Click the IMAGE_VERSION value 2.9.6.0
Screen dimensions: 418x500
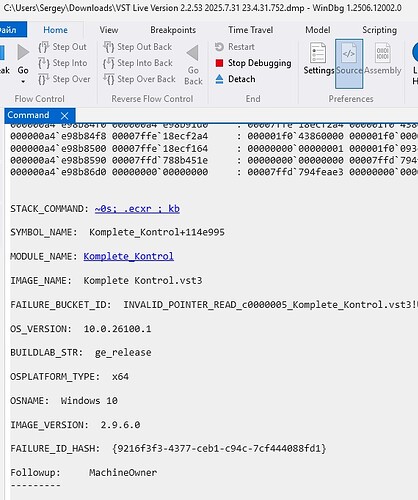(x=120, y=425)
